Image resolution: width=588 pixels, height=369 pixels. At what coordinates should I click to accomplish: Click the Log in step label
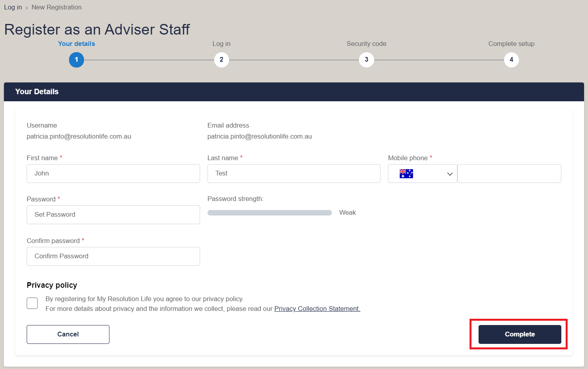tap(222, 44)
